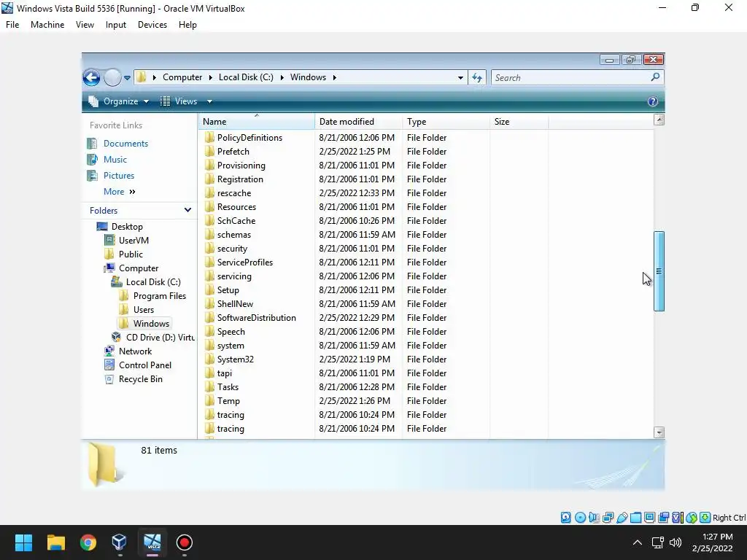Expand arrow after Windows breadcrumb
Viewport: 747px width, 560px height.
click(334, 77)
